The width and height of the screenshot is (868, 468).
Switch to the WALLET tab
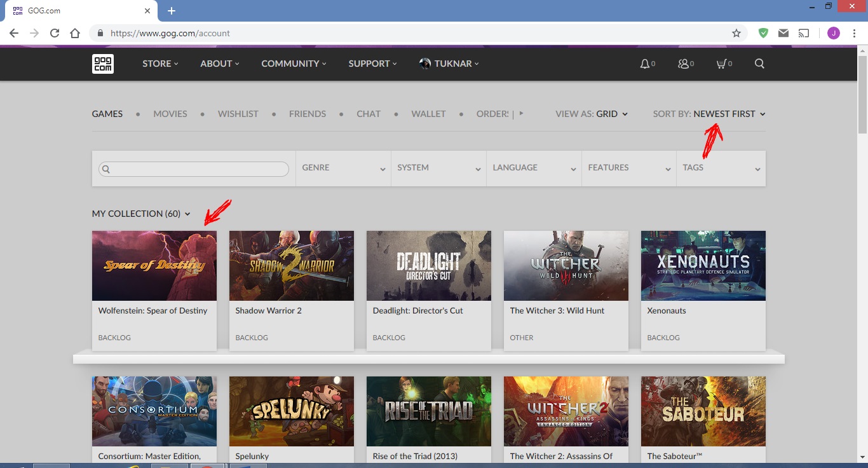[428, 114]
